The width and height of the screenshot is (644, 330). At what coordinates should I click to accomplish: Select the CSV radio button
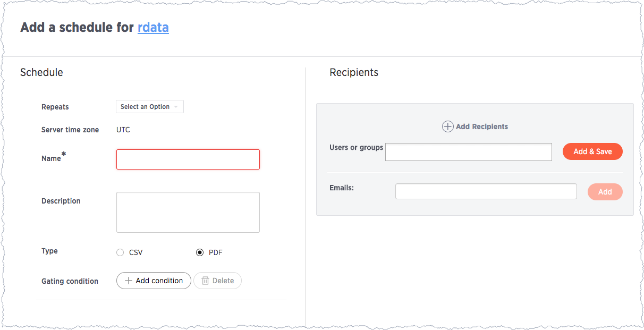click(x=120, y=252)
